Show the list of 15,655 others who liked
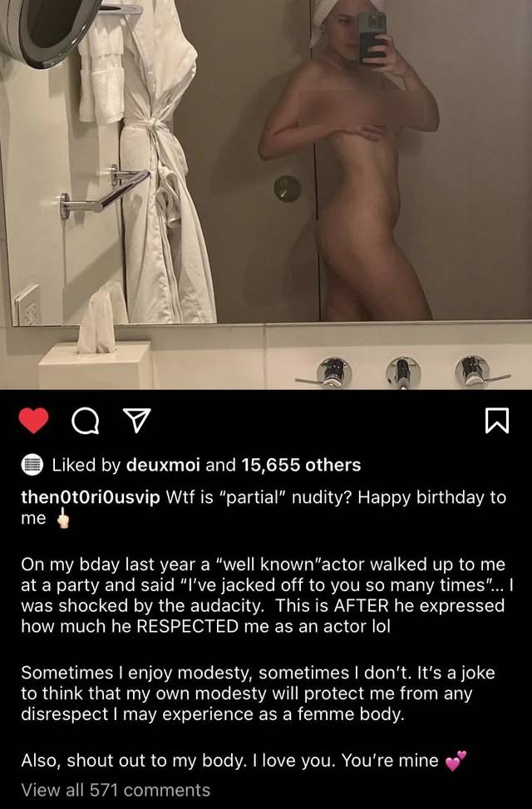Viewport: 532px width, 809px height. point(301,466)
